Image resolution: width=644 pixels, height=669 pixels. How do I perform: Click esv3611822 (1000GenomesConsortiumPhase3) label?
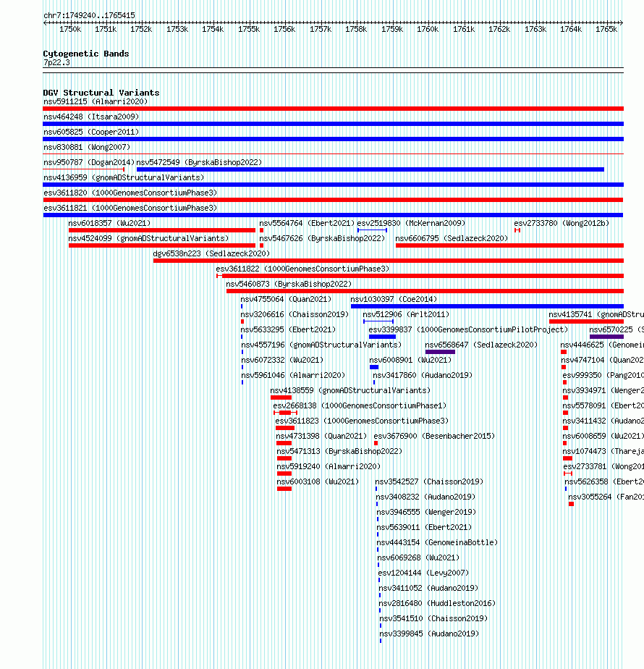302,269
